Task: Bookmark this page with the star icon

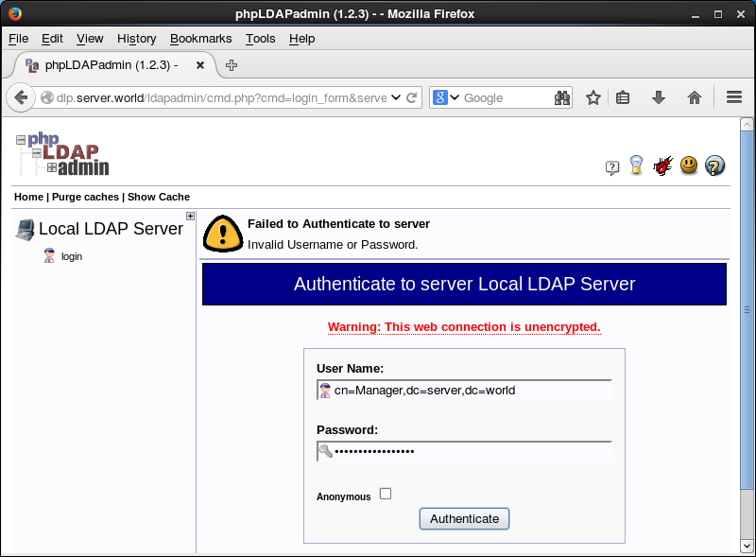Action: click(593, 97)
